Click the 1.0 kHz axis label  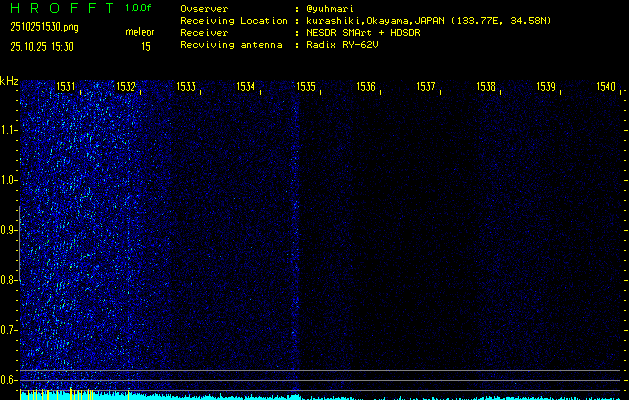(7, 180)
